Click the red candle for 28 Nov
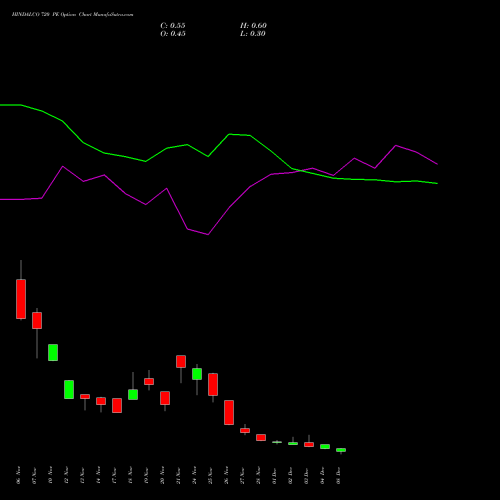Screen dimensions: 500x500 point(261,437)
